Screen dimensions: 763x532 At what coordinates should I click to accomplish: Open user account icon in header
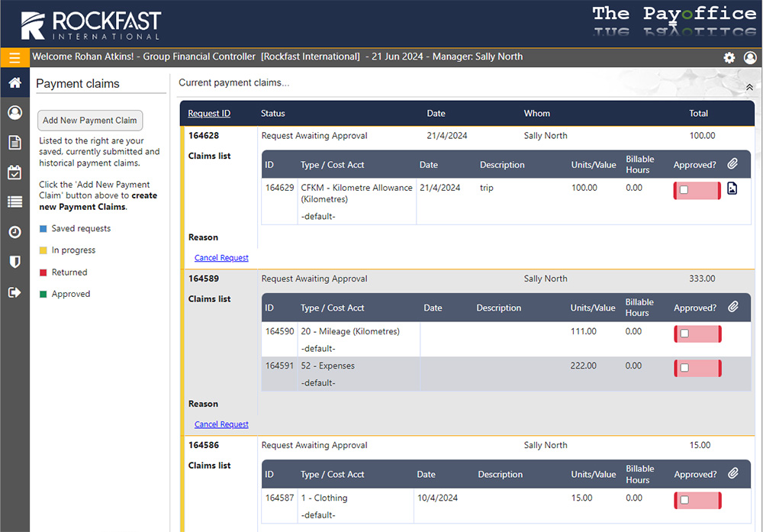tap(750, 58)
